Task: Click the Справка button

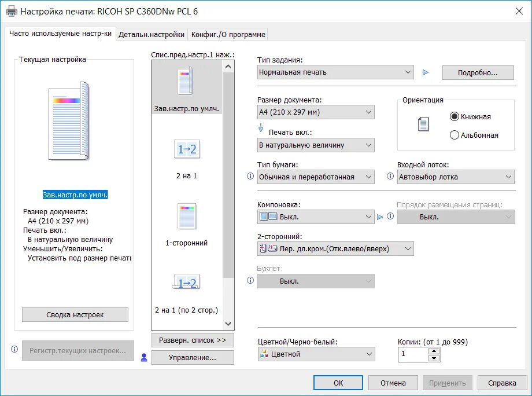Action: pos(502,383)
